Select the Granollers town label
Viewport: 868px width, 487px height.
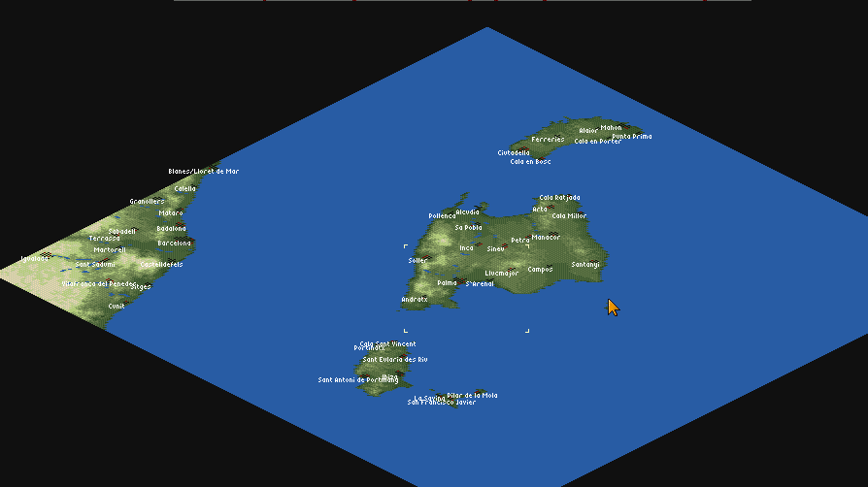[147, 202]
